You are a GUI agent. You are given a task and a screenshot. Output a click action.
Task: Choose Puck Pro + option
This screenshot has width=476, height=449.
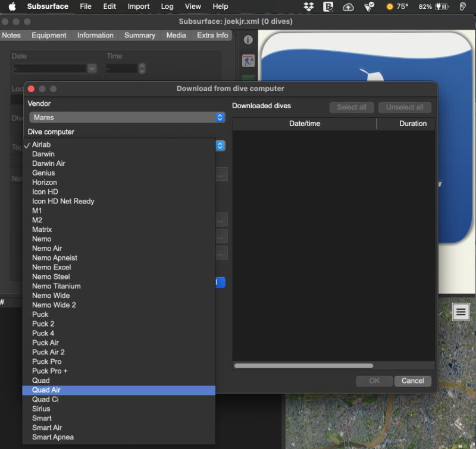(x=118, y=370)
